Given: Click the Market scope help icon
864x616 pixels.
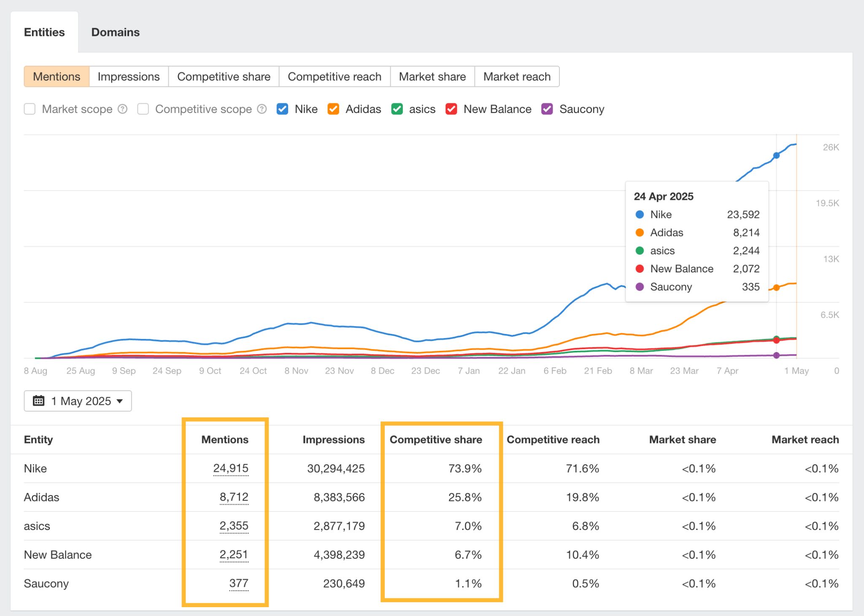Looking at the screenshot, I should tap(122, 109).
